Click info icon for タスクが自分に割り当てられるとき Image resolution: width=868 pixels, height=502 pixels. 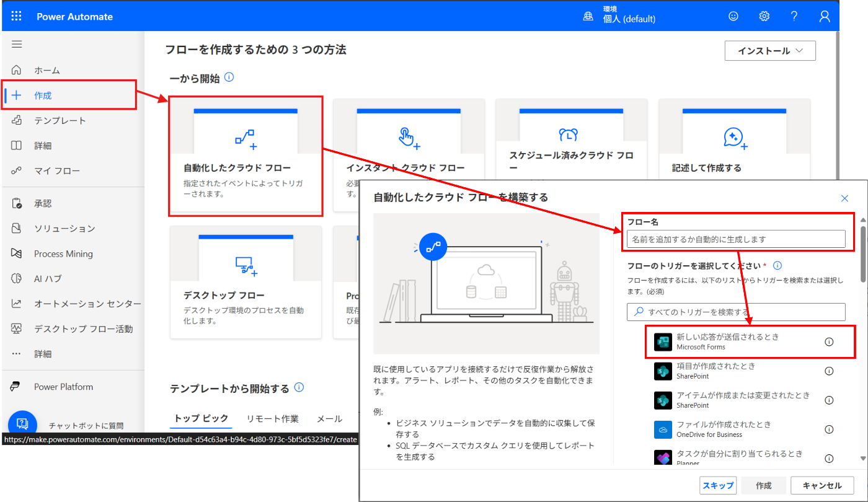(829, 458)
